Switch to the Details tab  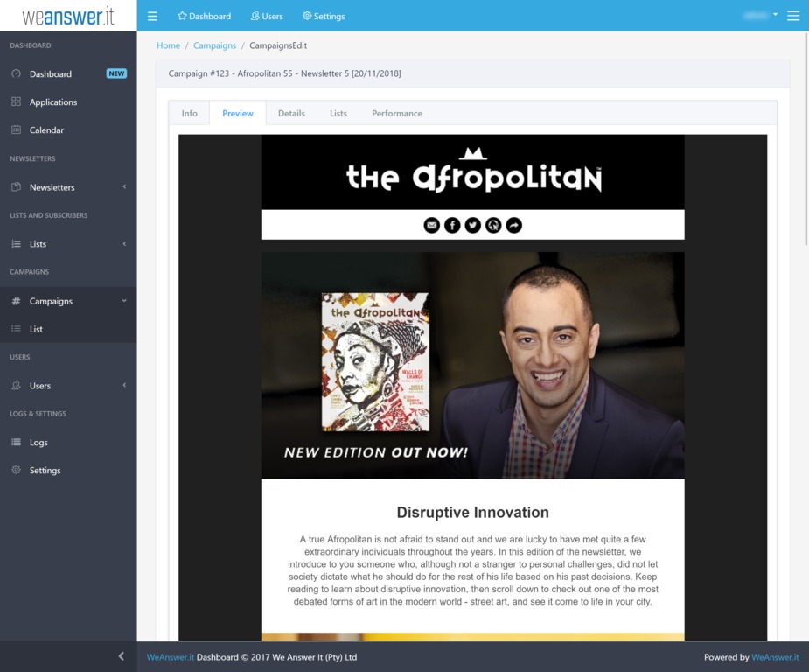pyautogui.click(x=291, y=114)
